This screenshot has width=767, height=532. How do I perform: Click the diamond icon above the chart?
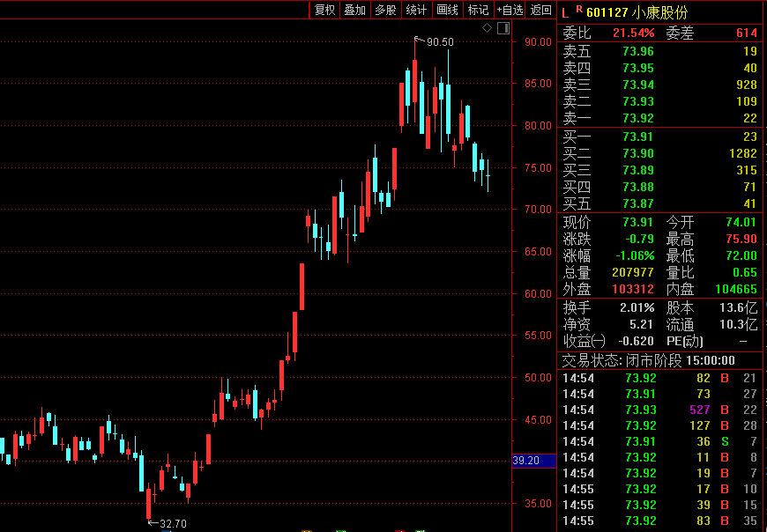pyautogui.click(x=488, y=28)
